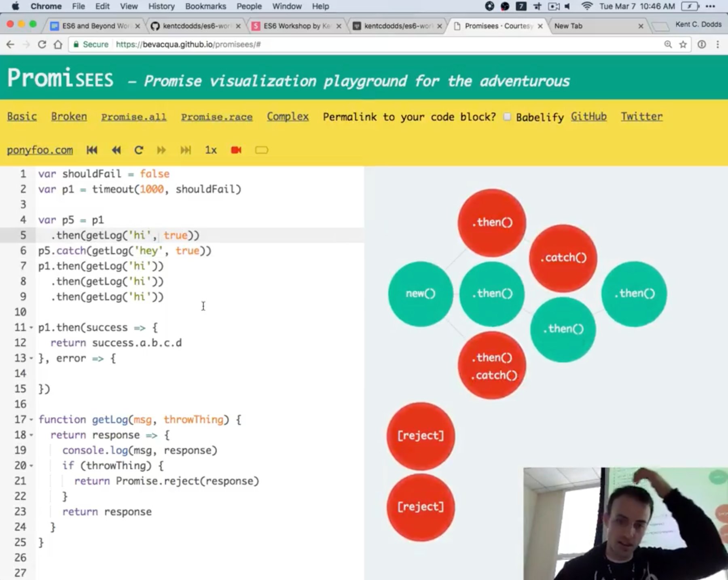Image resolution: width=728 pixels, height=580 pixels.
Task: Collapse the if block at line 20
Action: (x=31, y=466)
